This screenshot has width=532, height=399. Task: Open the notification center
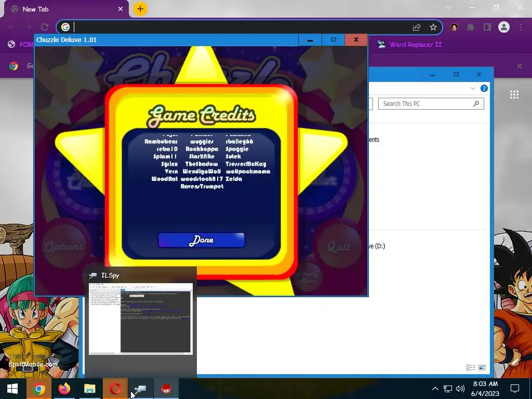(x=515, y=389)
